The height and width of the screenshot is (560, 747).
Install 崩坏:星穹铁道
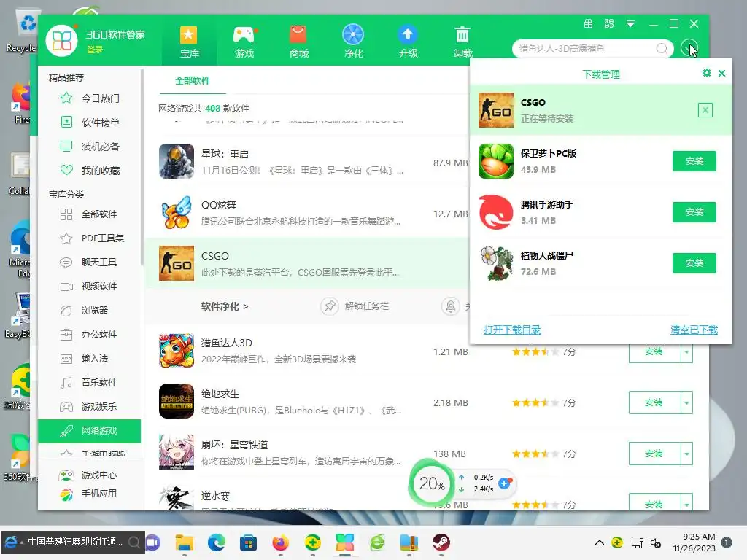click(654, 454)
